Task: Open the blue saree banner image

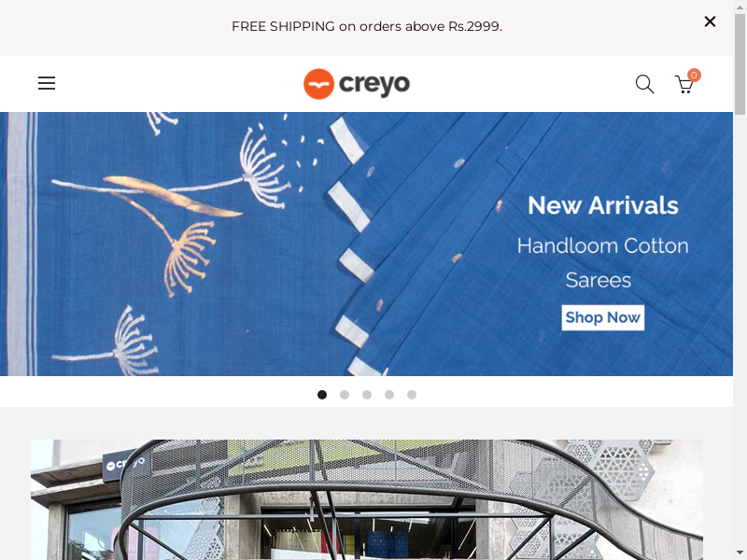Action: point(366,244)
